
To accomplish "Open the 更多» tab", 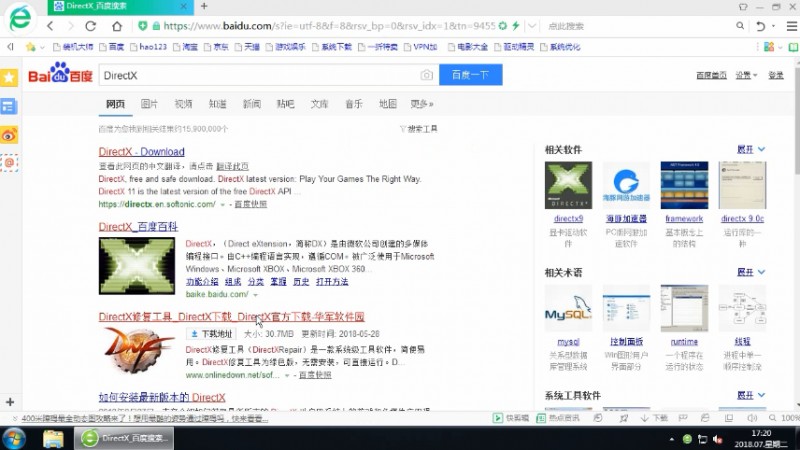I will pos(421,104).
